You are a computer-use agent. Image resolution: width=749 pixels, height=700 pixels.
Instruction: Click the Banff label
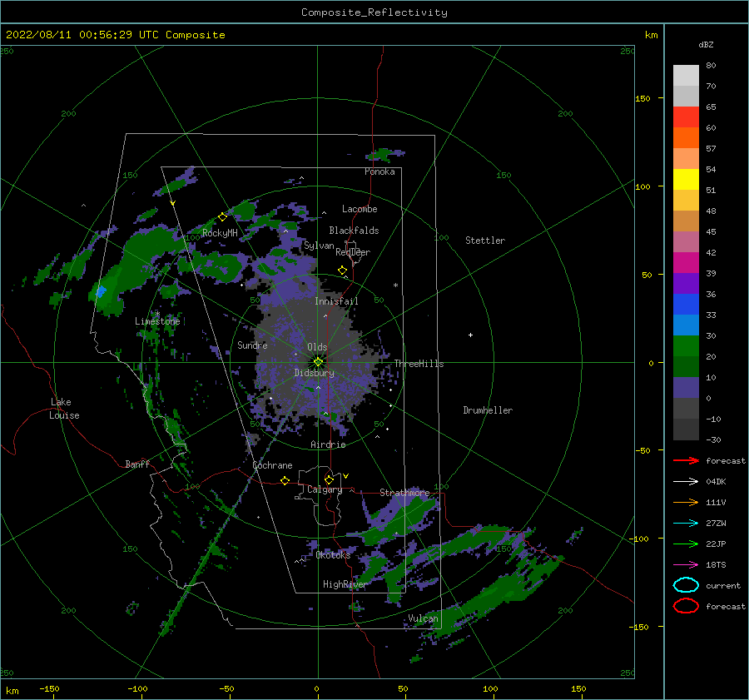click(x=137, y=464)
